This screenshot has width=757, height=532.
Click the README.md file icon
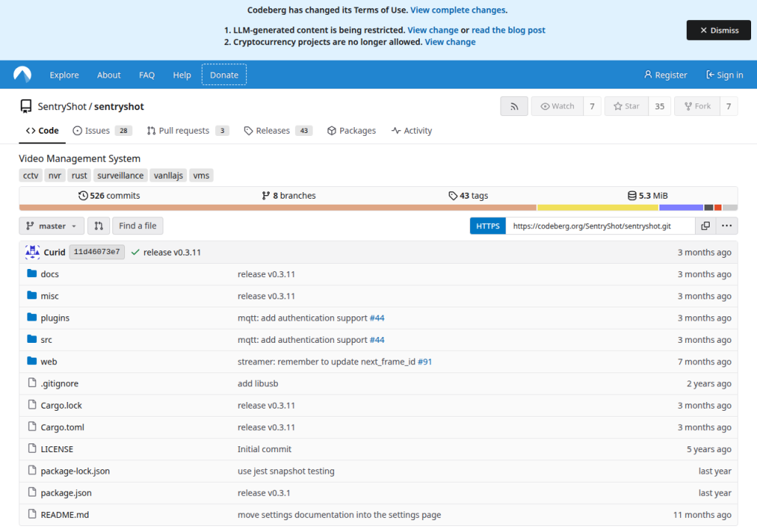[x=32, y=514]
